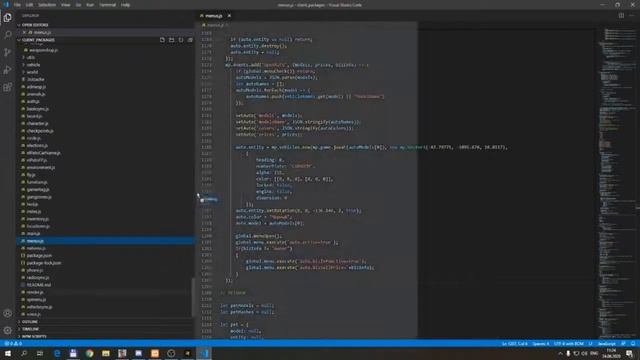Open the Search view in activity bar
The image size is (640, 360).
click(x=7, y=35)
